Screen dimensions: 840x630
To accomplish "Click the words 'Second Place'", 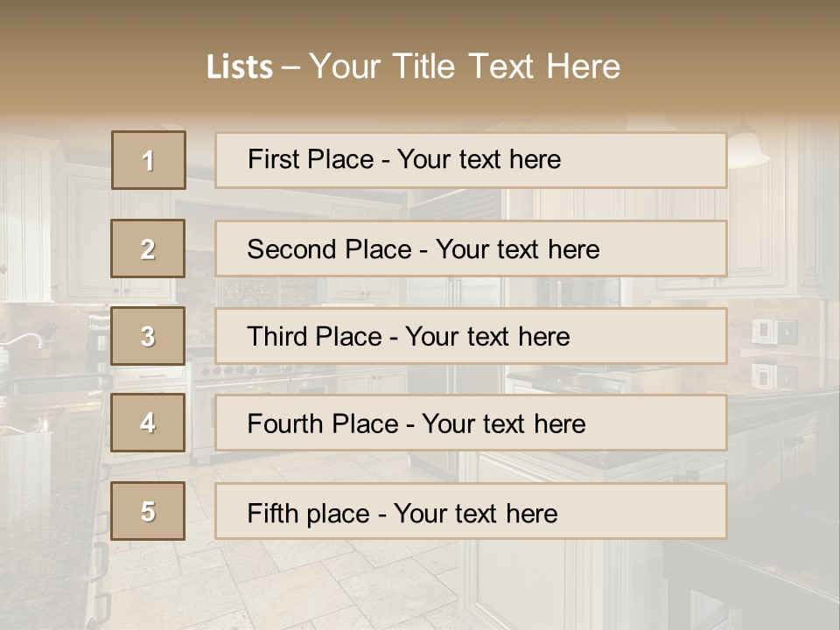I will (x=330, y=249).
